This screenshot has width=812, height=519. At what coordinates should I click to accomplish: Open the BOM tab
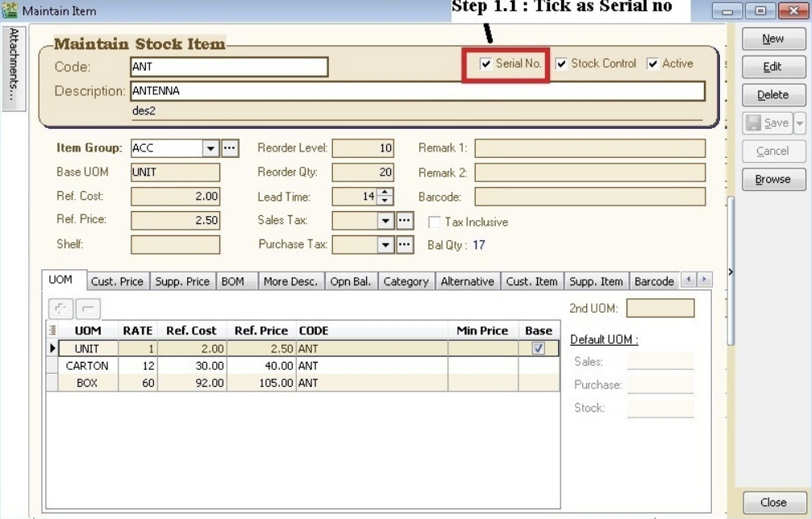(232, 281)
